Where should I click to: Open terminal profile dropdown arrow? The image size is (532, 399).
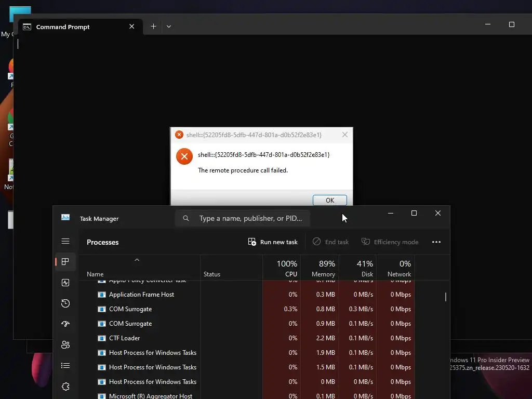(169, 26)
